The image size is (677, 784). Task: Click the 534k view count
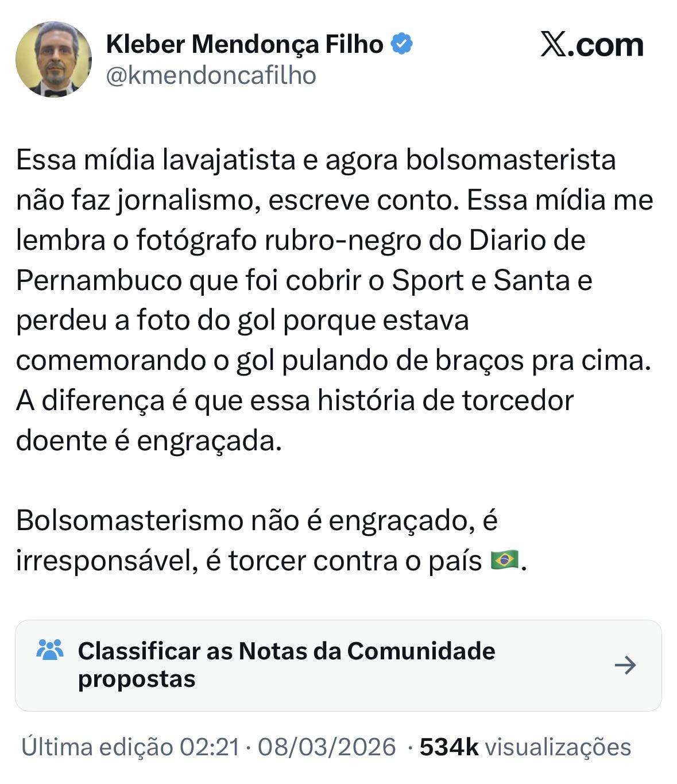[x=449, y=747]
